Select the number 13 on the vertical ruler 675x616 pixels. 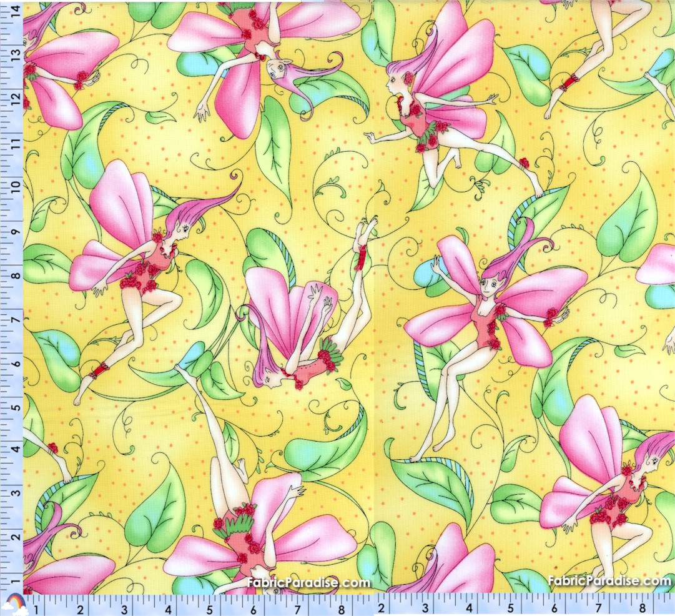(x=16, y=55)
